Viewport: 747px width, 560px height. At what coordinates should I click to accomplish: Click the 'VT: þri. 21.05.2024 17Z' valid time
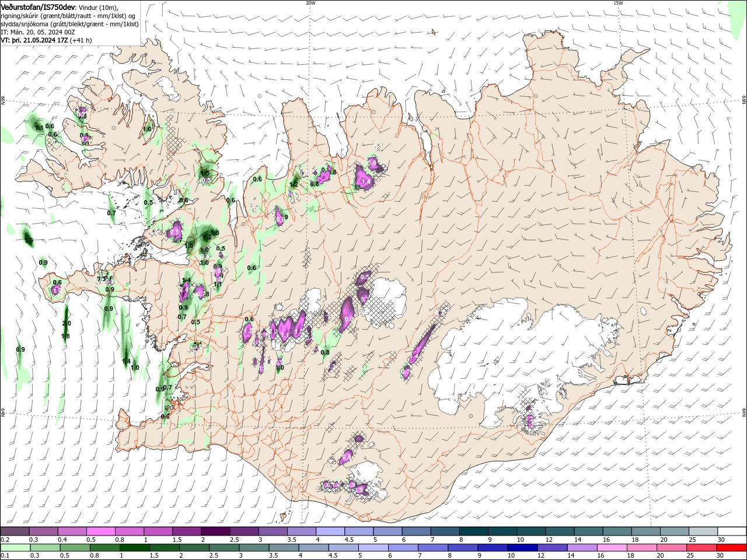tap(34, 40)
